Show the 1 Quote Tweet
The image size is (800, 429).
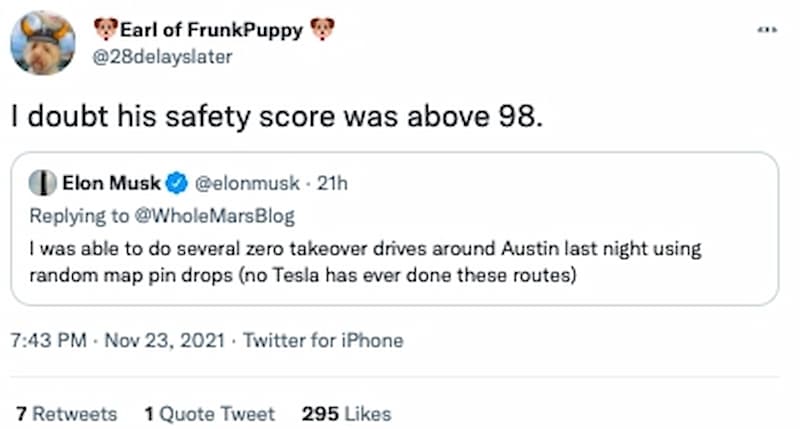click(207, 413)
